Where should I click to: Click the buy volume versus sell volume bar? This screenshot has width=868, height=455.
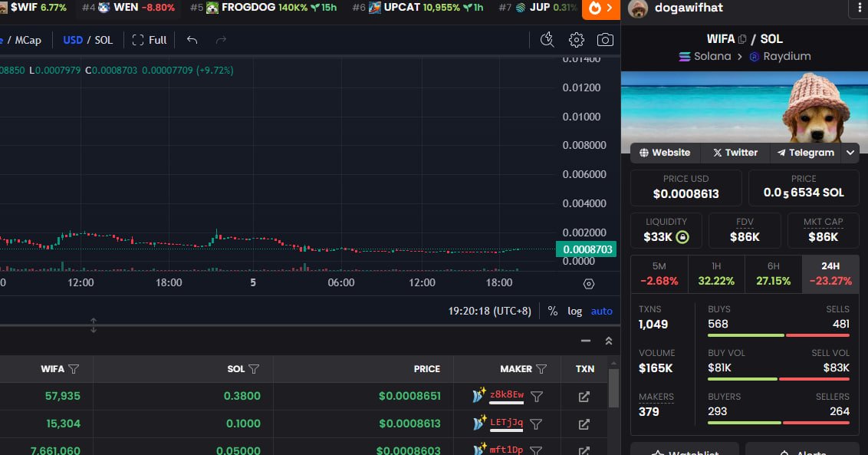(778, 379)
